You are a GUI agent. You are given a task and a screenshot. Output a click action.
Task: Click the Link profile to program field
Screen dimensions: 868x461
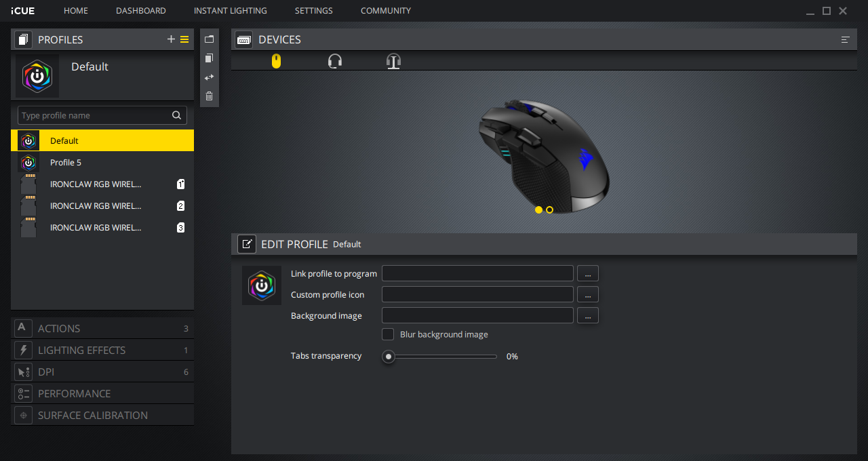477,273
